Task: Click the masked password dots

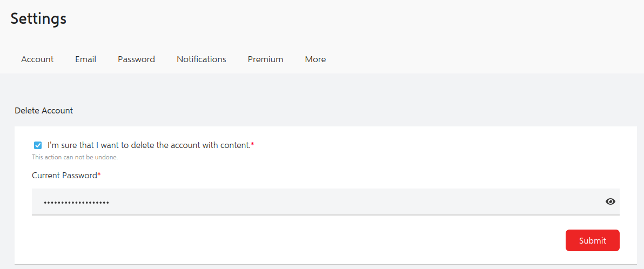Action: [76, 203]
